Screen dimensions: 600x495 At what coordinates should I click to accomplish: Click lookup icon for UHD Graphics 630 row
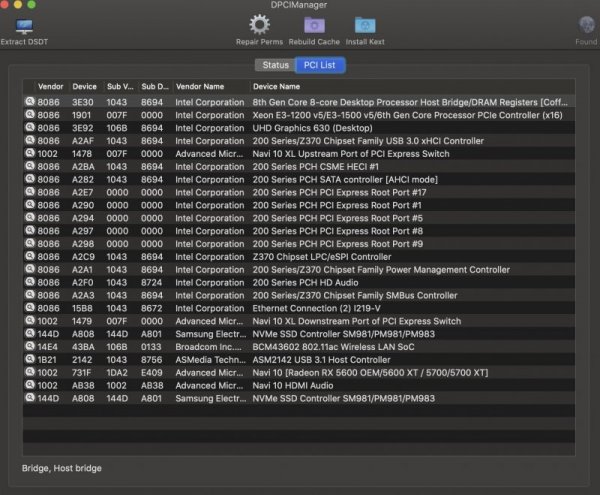tap(30, 127)
